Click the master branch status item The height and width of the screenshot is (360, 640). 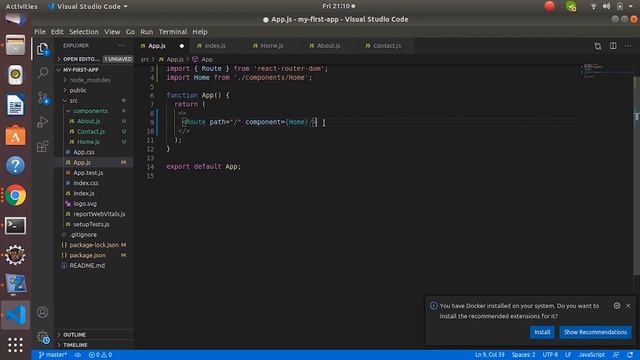[x=52, y=355]
